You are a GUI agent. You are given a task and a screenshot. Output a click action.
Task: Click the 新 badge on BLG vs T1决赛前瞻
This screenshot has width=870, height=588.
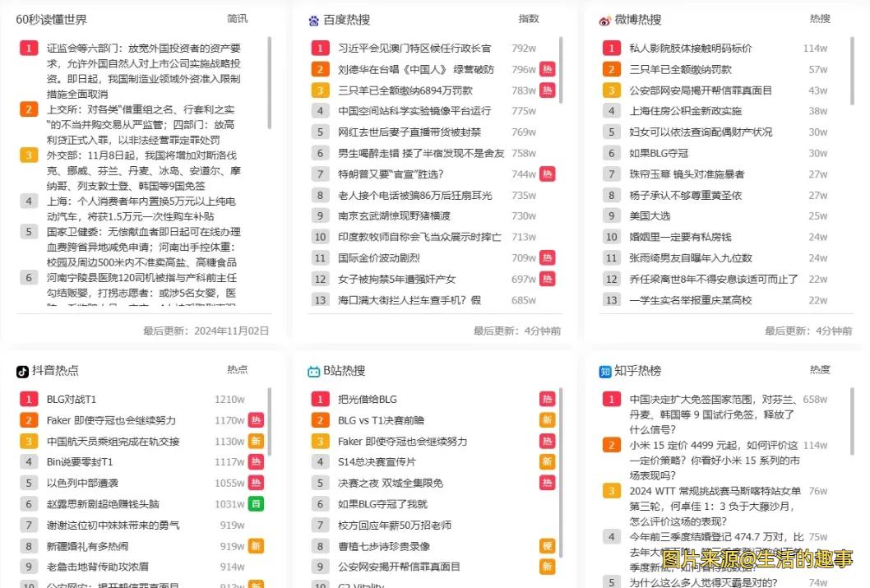pos(548,419)
